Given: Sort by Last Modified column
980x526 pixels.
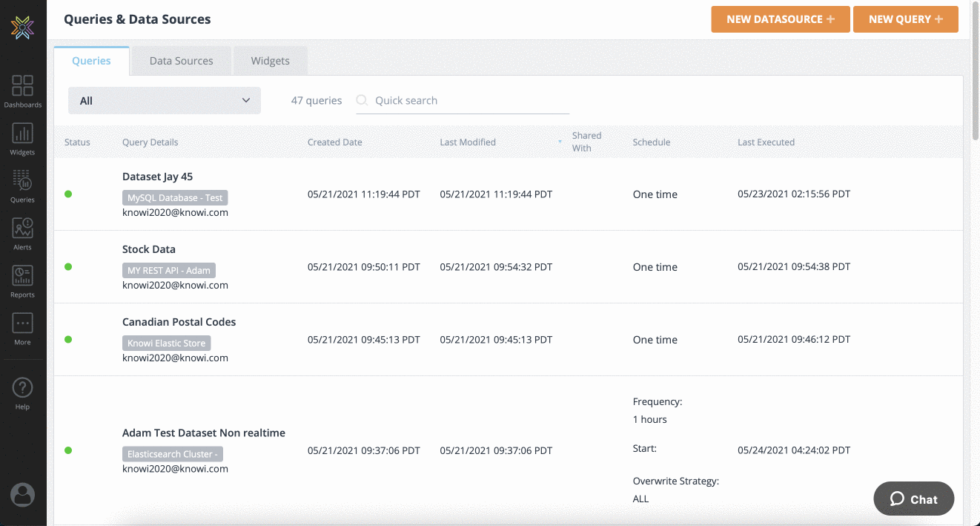Looking at the screenshot, I should coord(468,142).
